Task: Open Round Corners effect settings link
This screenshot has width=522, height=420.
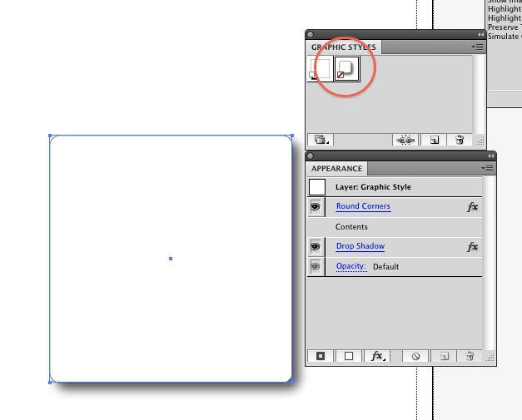Action: pos(363,206)
